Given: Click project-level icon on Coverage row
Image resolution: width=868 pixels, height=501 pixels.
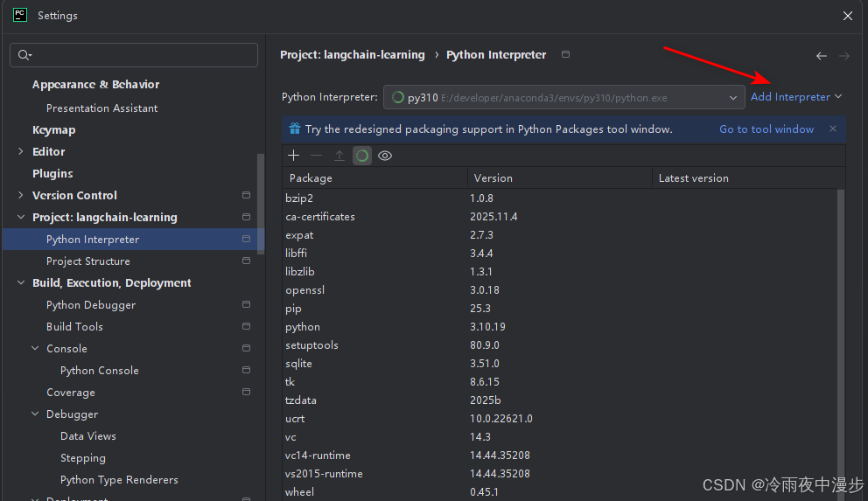Looking at the screenshot, I should pos(247,392).
